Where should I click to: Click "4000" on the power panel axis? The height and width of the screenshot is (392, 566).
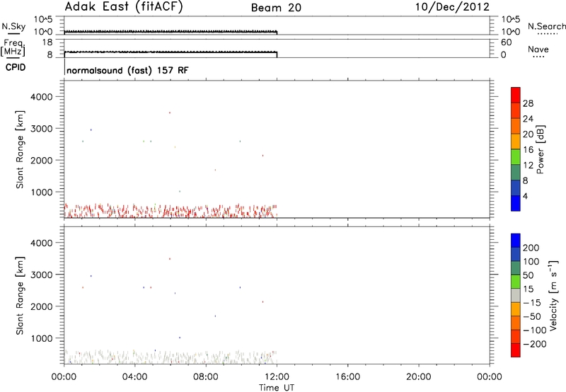click(41, 97)
